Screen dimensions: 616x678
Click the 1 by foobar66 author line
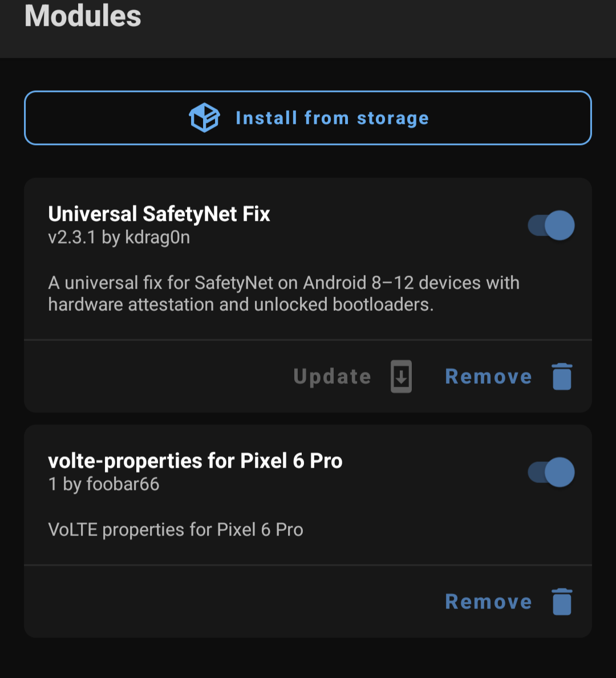(104, 484)
